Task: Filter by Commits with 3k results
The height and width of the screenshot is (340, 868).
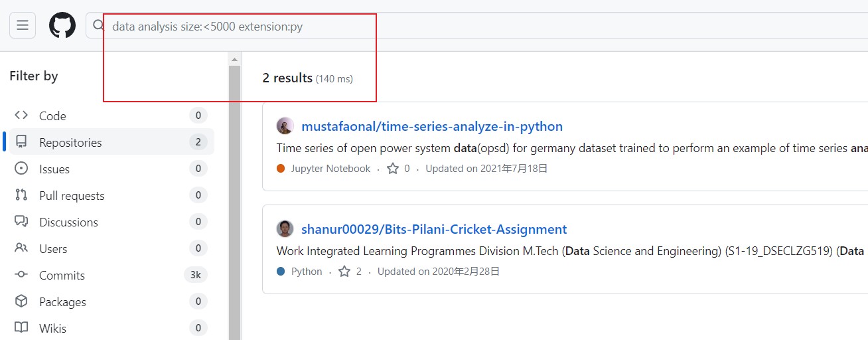Action: [x=109, y=275]
